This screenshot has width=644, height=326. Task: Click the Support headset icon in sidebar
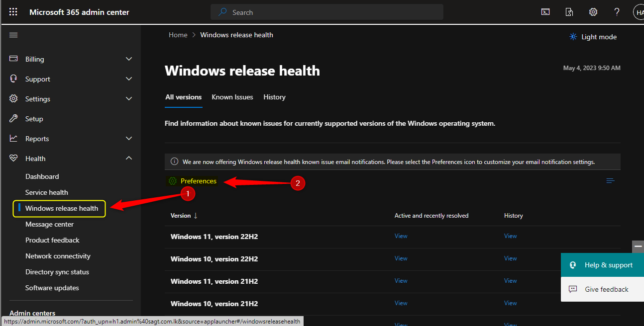(x=14, y=79)
